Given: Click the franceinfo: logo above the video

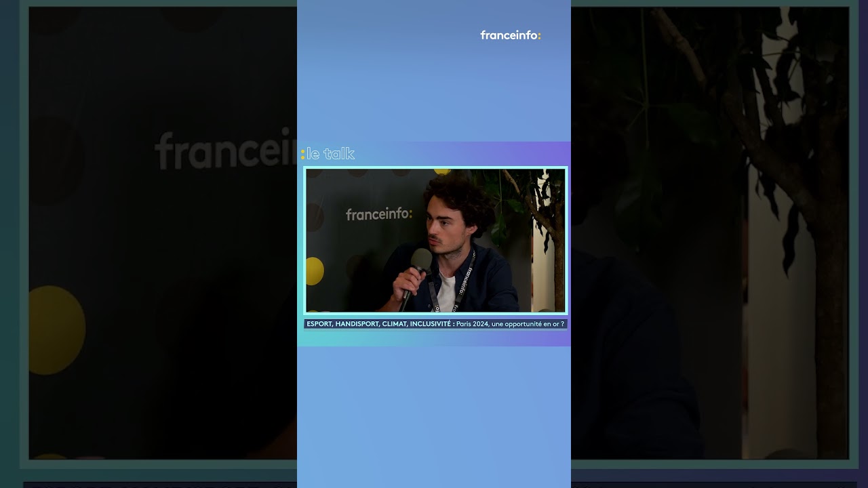Looking at the screenshot, I should click(x=511, y=35).
